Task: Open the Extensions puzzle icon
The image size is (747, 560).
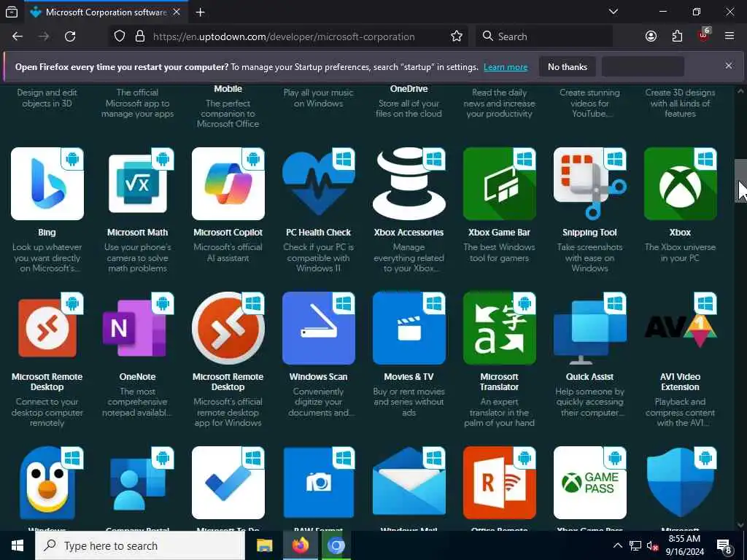Action: 677,36
